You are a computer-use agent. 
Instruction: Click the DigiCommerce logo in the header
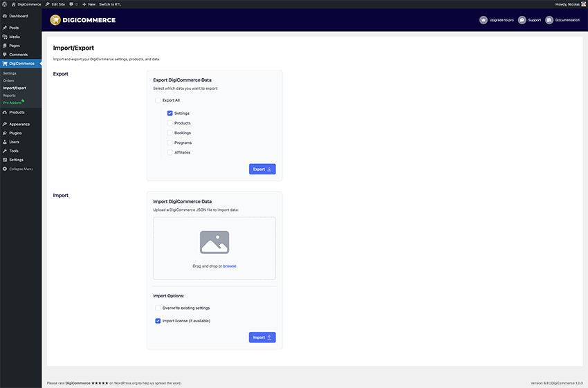click(83, 20)
